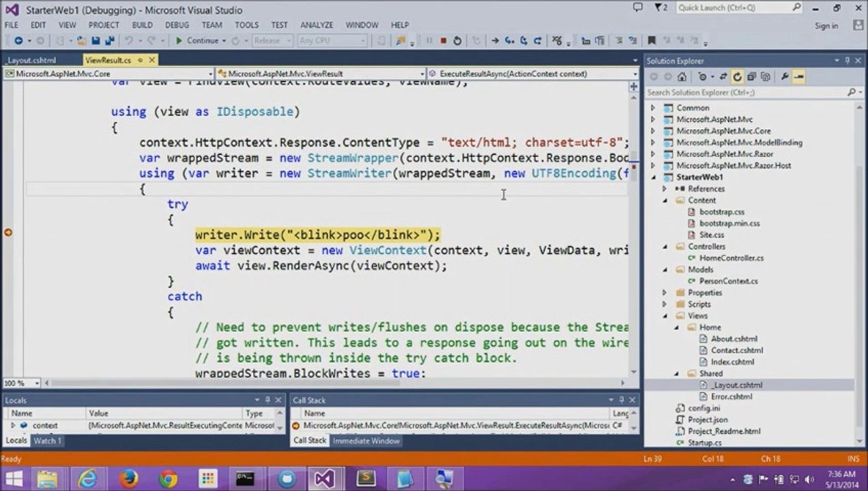Image resolution: width=868 pixels, height=491 pixels.
Task: Open the TOOLS menu
Action: 246,25
